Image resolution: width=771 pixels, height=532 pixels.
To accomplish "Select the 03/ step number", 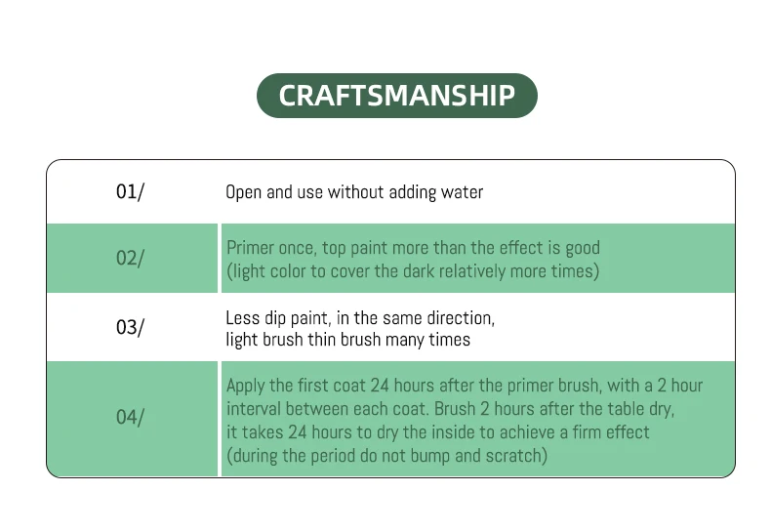I will tap(130, 327).
